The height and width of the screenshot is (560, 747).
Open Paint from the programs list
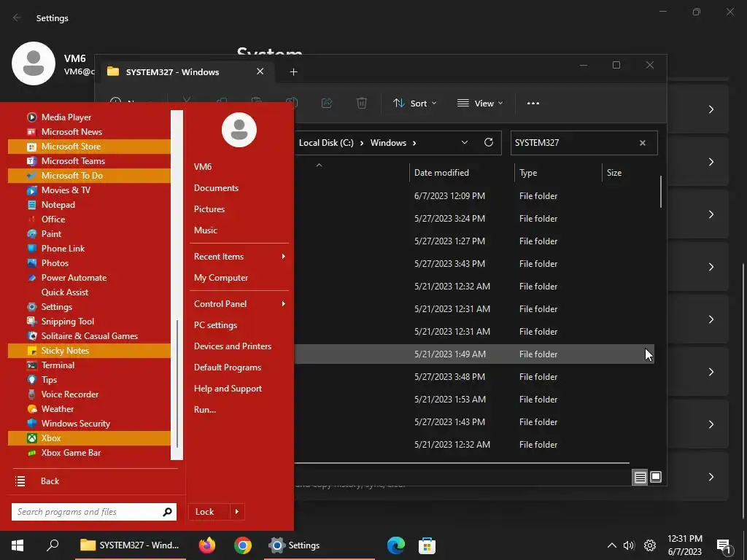click(x=89, y=234)
